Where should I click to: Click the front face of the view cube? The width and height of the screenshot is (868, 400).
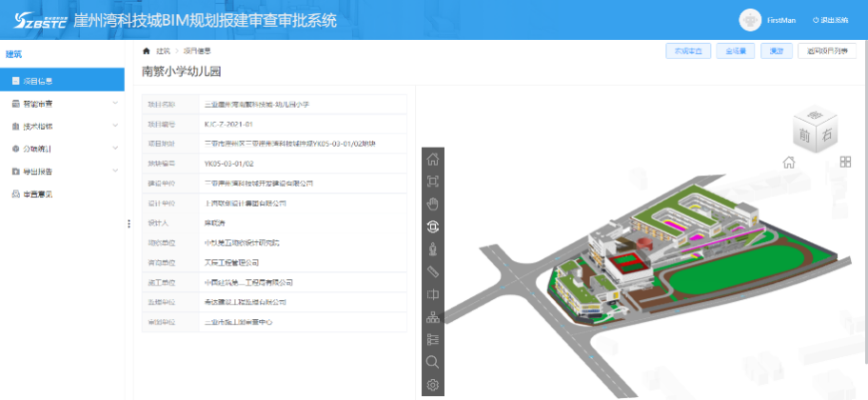(807, 136)
